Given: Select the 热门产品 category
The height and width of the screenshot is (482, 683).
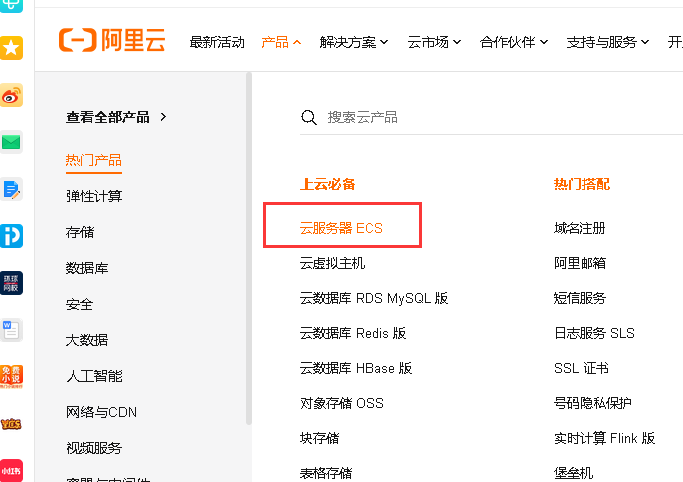Looking at the screenshot, I should pos(94,160).
